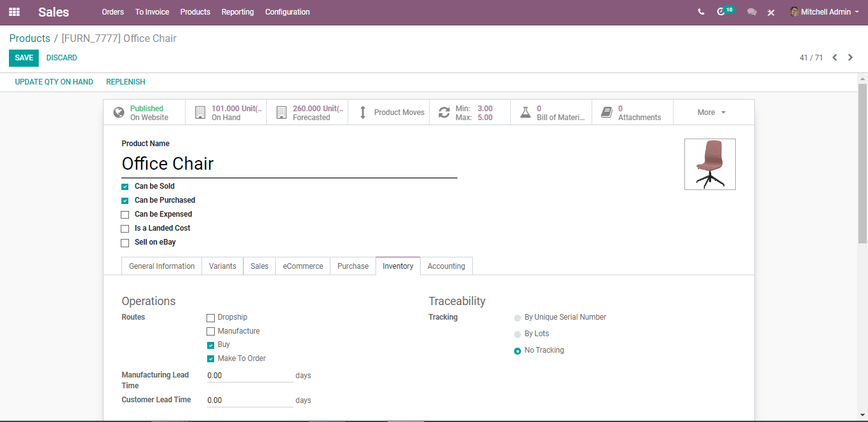Click the Products breadcrumb link

coord(30,39)
